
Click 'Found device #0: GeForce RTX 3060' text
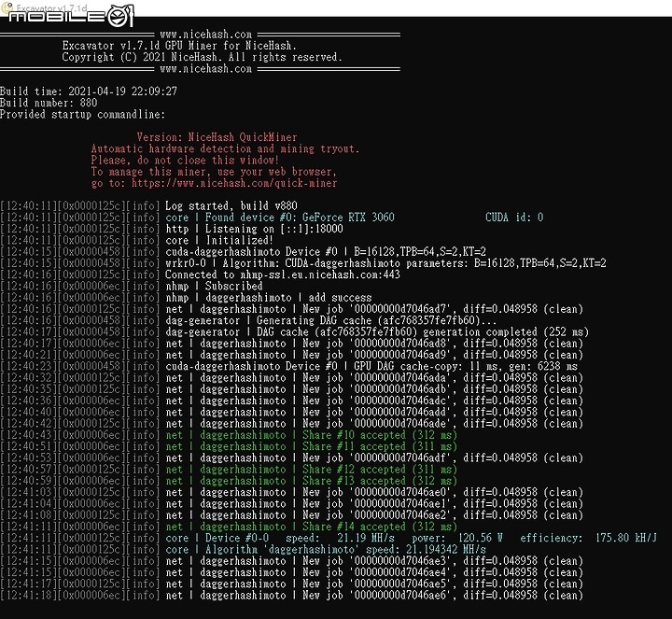[300, 218]
